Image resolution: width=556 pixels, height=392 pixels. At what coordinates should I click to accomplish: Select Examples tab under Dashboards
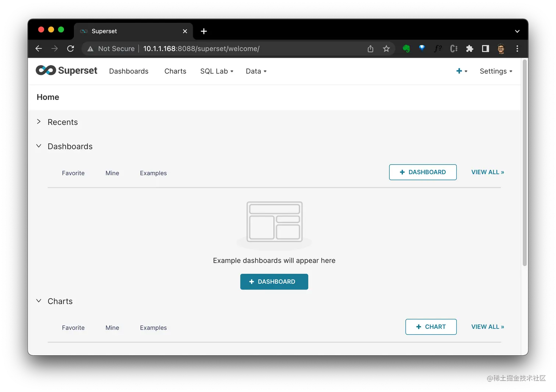pos(153,173)
